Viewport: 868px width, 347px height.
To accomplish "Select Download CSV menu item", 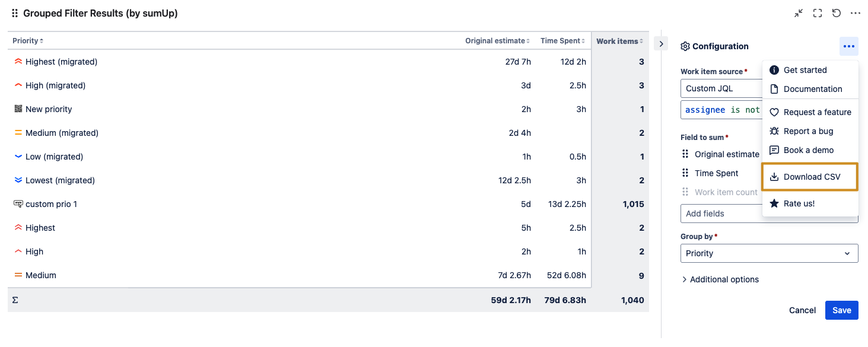I will coord(810,177).
